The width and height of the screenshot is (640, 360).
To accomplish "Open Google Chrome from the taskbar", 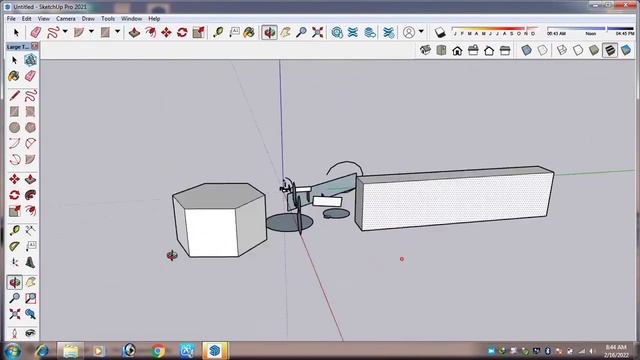I will (x=158, y=351).
